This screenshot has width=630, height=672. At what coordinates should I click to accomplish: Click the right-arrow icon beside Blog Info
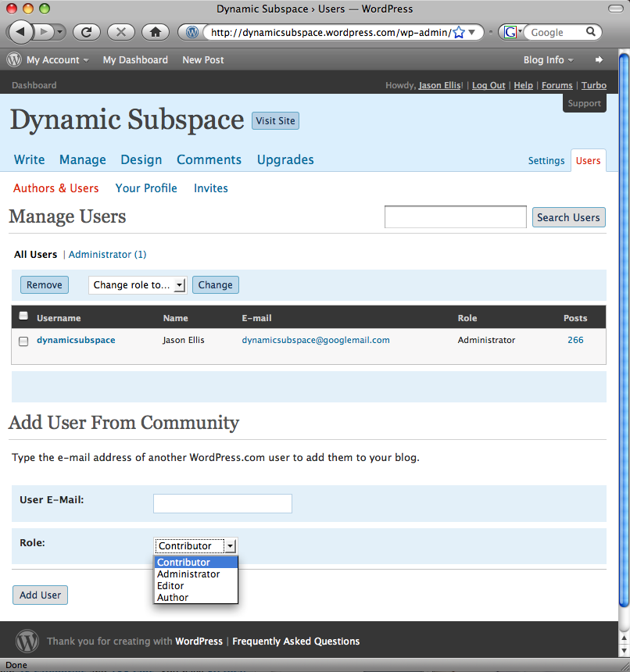(599, 59)
